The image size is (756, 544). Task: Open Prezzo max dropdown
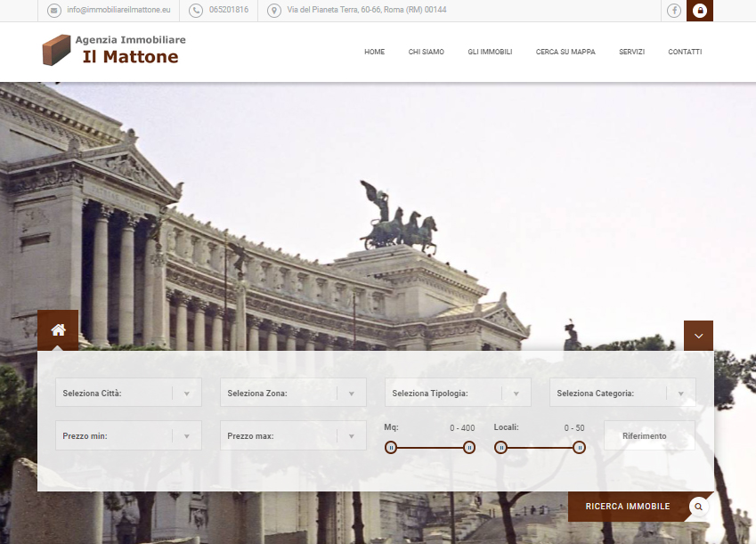[x=293, y=435]
